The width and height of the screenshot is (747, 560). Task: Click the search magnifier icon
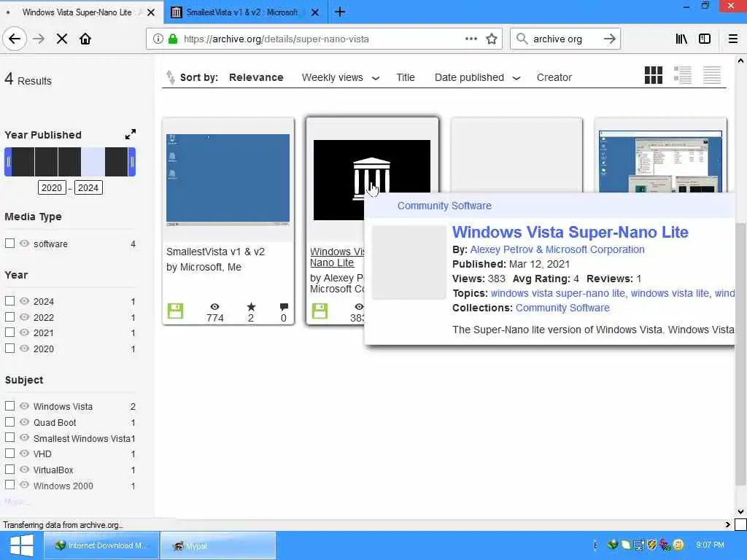click(x=522, y=39)
